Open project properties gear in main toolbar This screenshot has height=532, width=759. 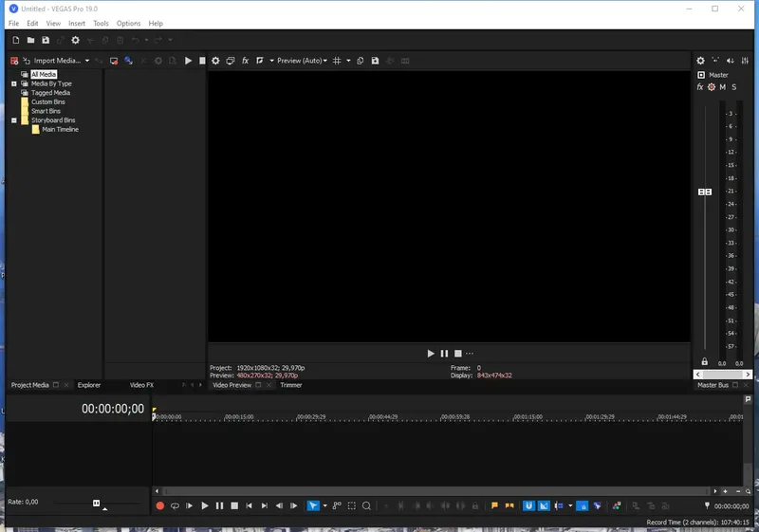pos(76,40)
